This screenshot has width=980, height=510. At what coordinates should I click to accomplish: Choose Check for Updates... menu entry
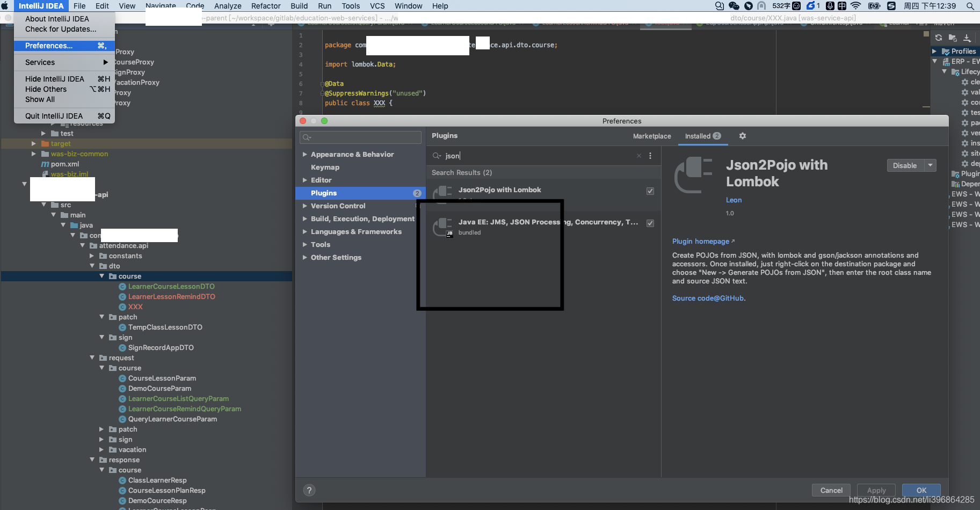point(64,29)
